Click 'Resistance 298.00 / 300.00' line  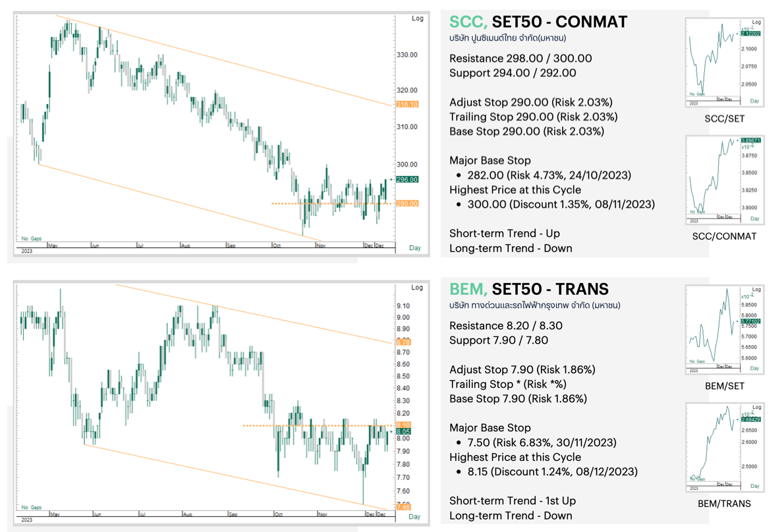pyautogui.click(x=520, y=59)
